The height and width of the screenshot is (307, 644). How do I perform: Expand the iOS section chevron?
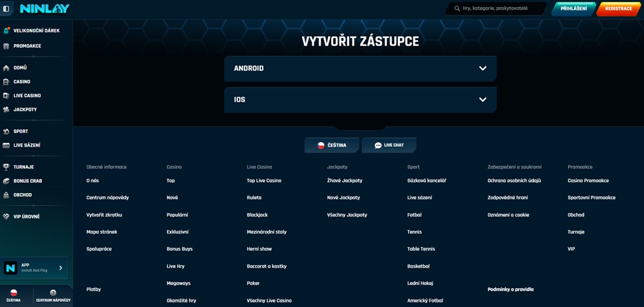(x=482, y=99)
